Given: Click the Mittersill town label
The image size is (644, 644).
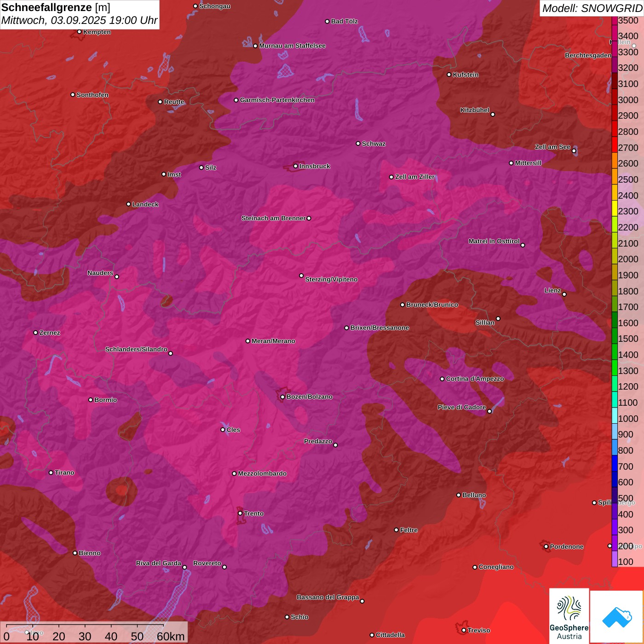Looking at the screenshot, I should tap(528, 163).
